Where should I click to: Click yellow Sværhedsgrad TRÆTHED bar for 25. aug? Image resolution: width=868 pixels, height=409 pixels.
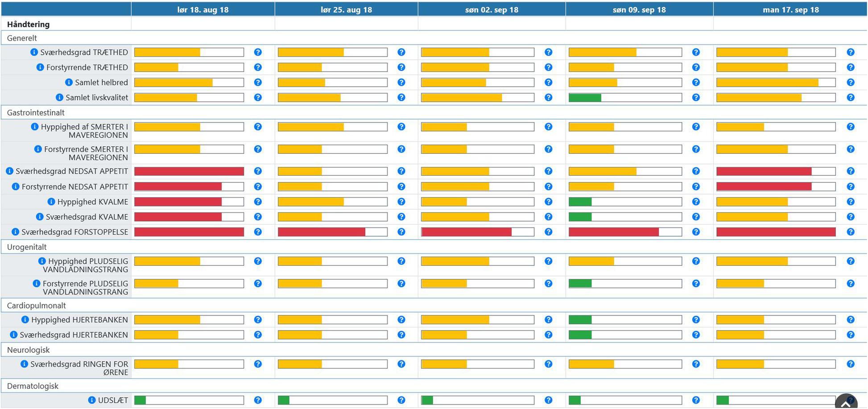(311, 52)
